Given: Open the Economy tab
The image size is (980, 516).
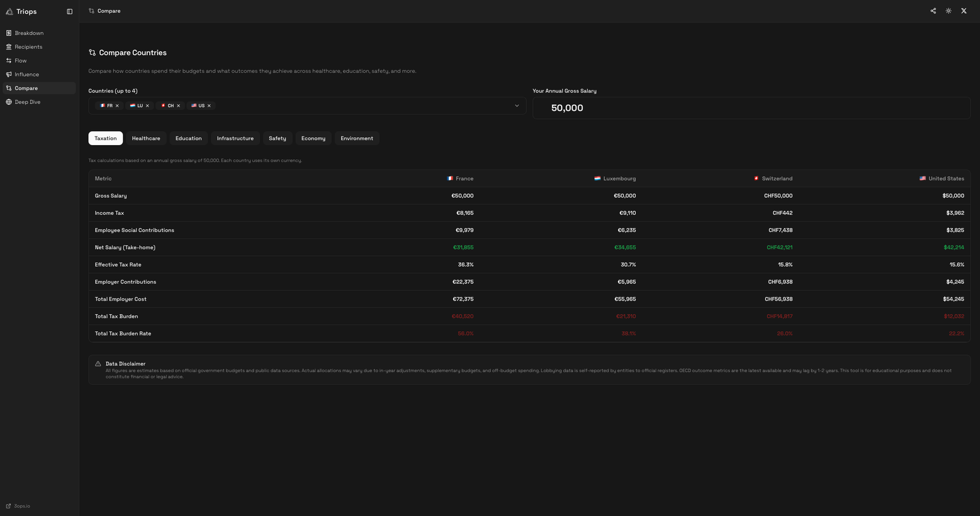Looking at the screenshot, I should (x=313, y=138).
